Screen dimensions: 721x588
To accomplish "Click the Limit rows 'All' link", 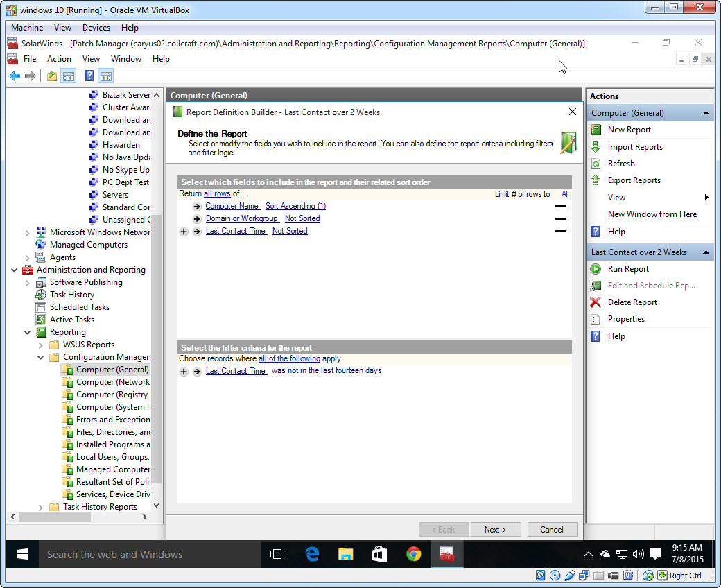I will coord(565,194).
